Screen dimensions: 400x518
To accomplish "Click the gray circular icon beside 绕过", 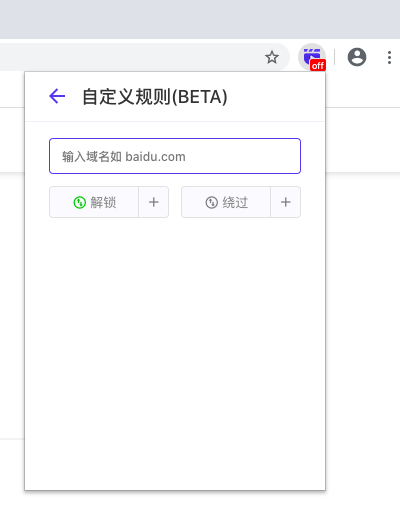I will 212,202.
